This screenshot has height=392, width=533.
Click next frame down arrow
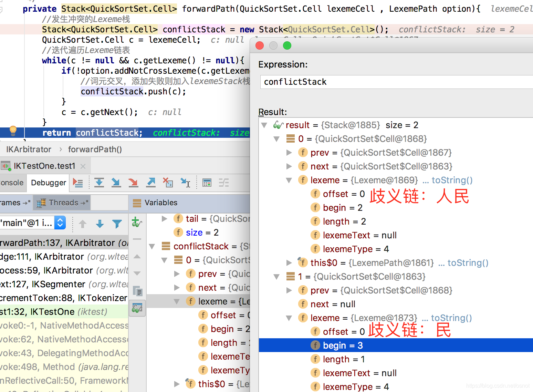coord(100,224)
